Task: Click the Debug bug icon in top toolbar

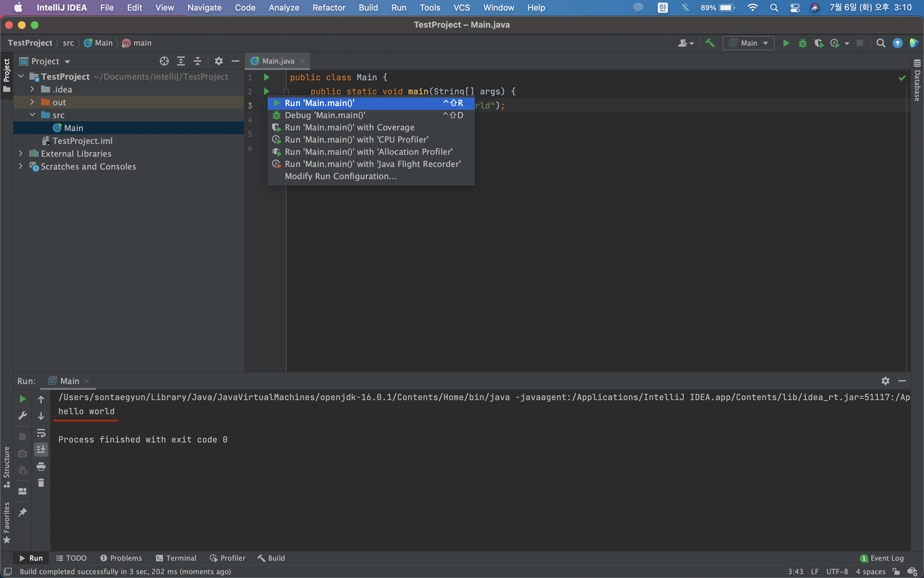Action: tap(802, 43)
